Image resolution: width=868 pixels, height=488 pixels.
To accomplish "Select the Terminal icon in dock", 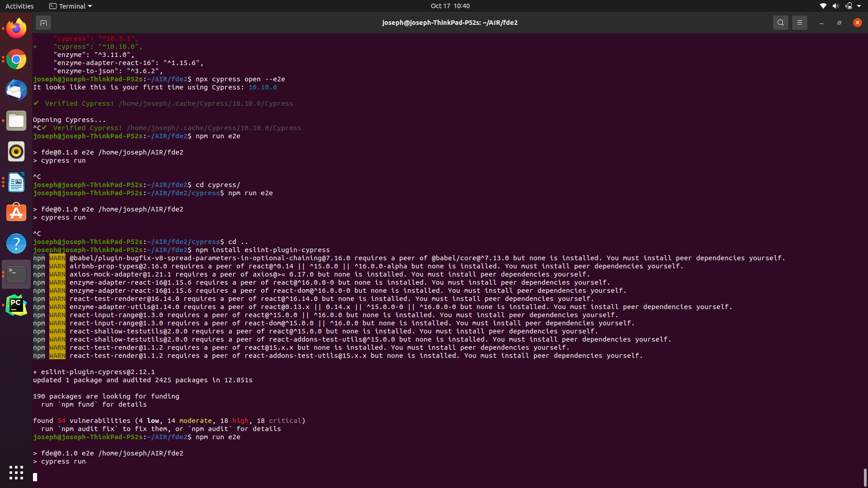I will click(x=16, y=274).
